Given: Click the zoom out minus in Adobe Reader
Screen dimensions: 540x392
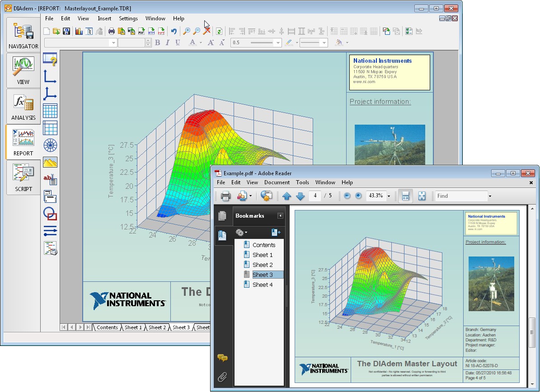Looking at the screenshot, I should [x=347, y=196].
